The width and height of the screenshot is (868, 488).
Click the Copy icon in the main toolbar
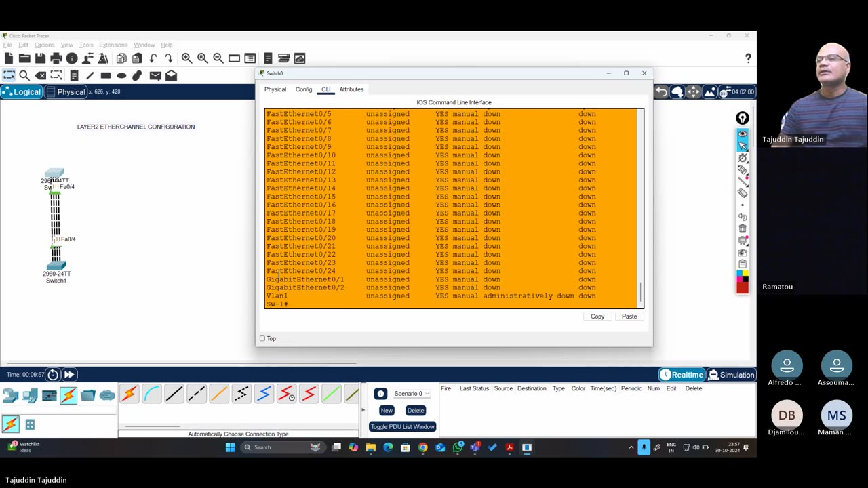121,58
